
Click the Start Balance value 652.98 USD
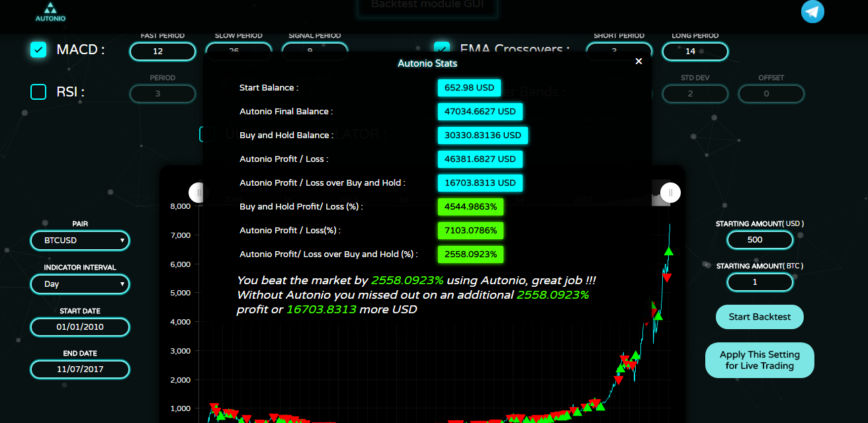tap(469, 88)
